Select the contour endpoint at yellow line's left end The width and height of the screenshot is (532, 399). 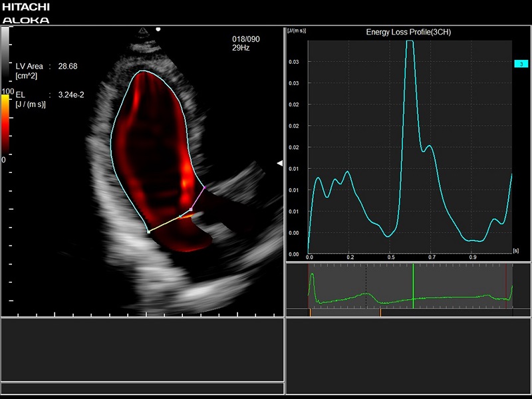[148, 231]
